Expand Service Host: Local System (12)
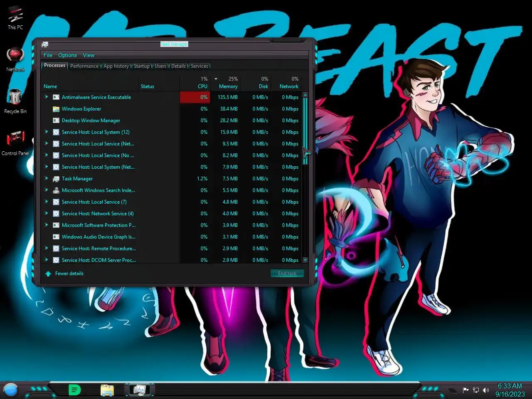Image resolution: width=532 pixels, height=399 pixels. click(x=47, y=132)
